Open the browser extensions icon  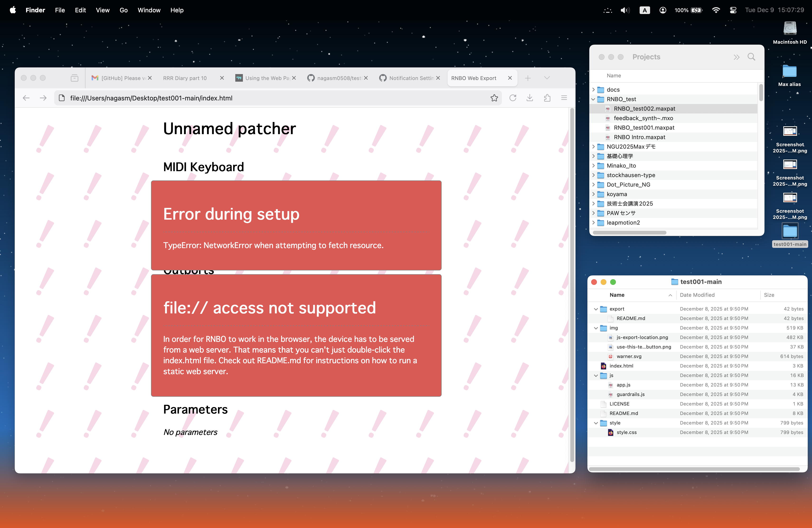point(547,98)
